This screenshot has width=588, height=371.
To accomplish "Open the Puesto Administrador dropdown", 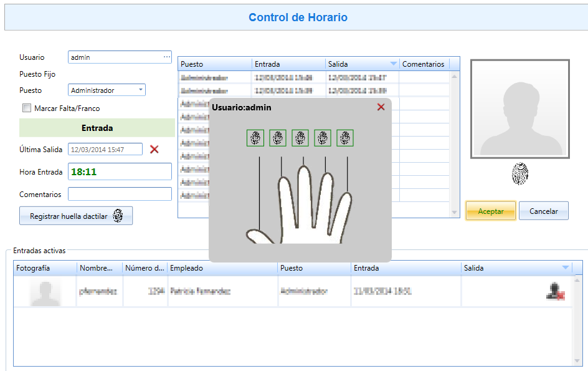I will (x=107, y=90).
